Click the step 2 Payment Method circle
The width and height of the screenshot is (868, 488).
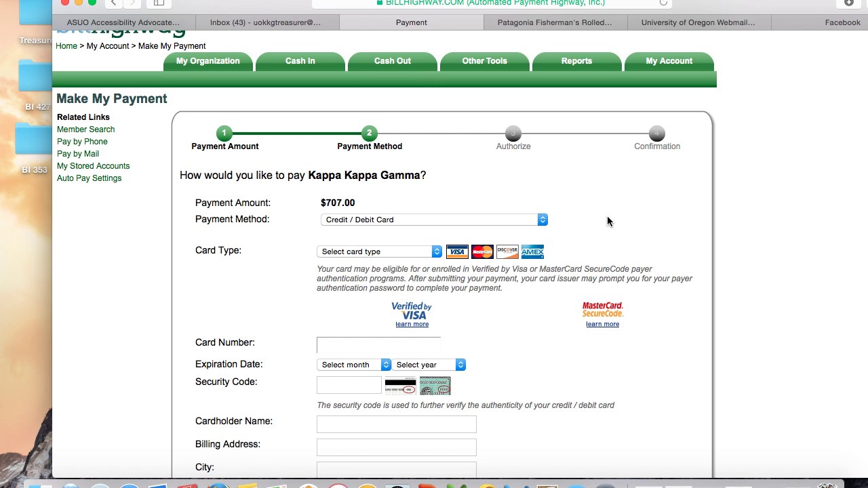(x=369, y=133)
